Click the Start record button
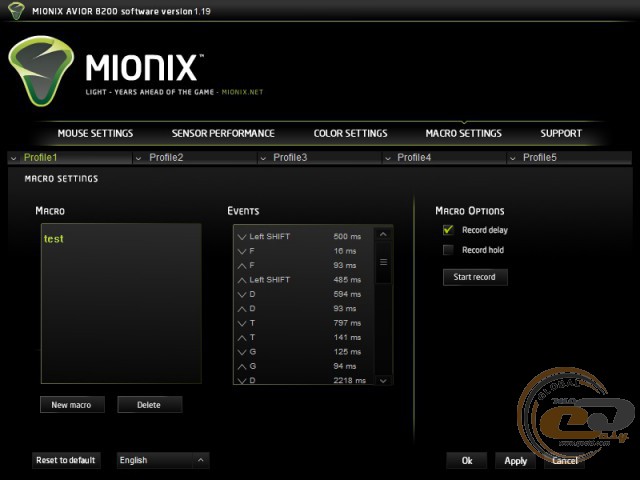Screen dimensions: 640x480 pos(475,277)
